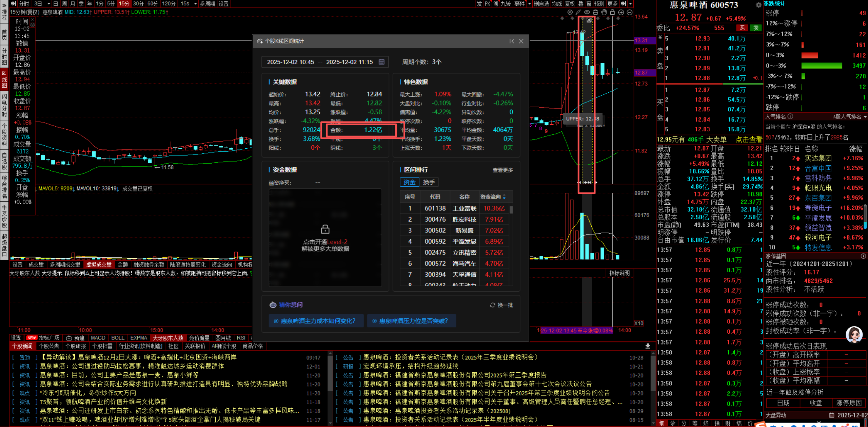The height and width of the screenshot is (427, 868).
Task: Click 换一批 refresh button
Action: click(x=502, y=305)
